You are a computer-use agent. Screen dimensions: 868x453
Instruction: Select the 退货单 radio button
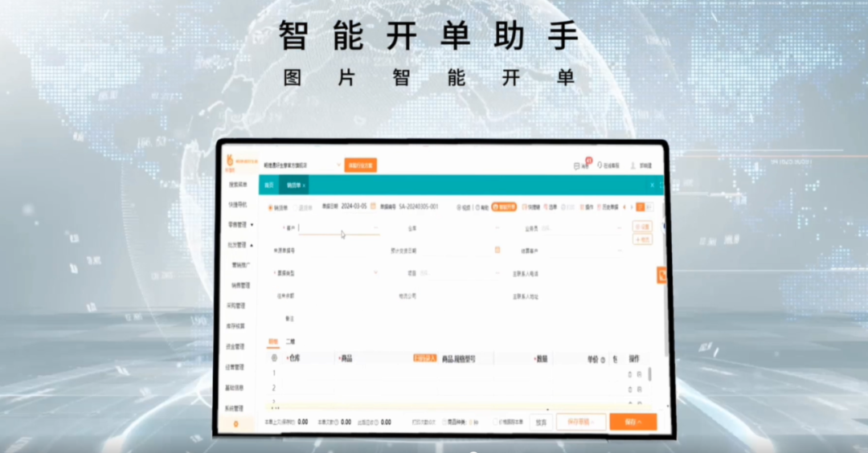point(296,208)
